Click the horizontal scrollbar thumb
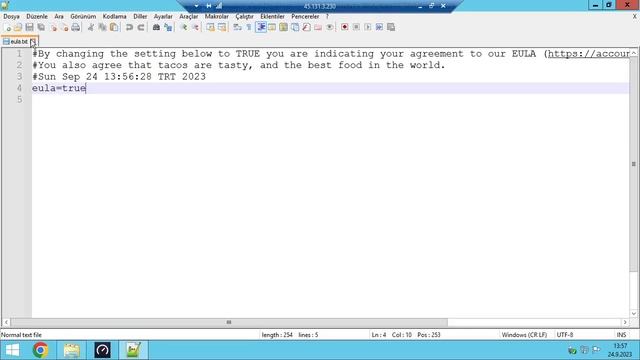 click(229, 322)
